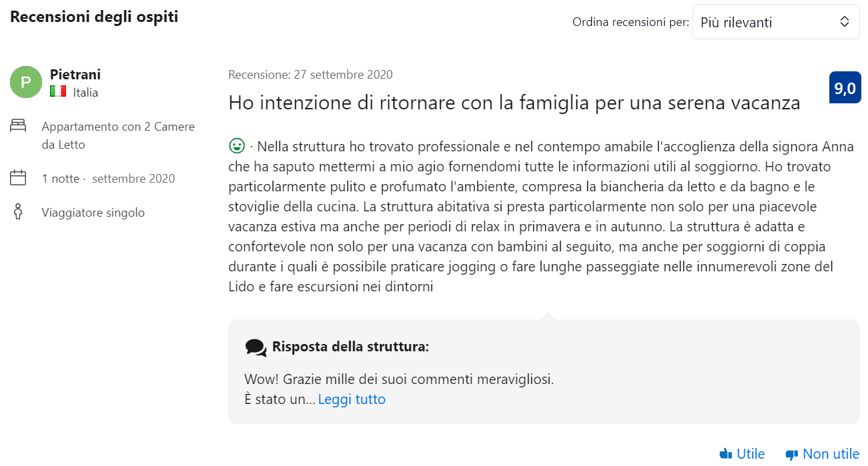Click the review title about returning with family
The image size is (868, 466).
[x=514, y=103]
